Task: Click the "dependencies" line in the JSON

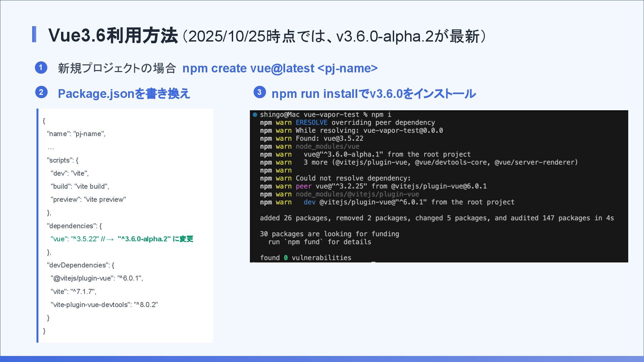Action: coord(74,226)
